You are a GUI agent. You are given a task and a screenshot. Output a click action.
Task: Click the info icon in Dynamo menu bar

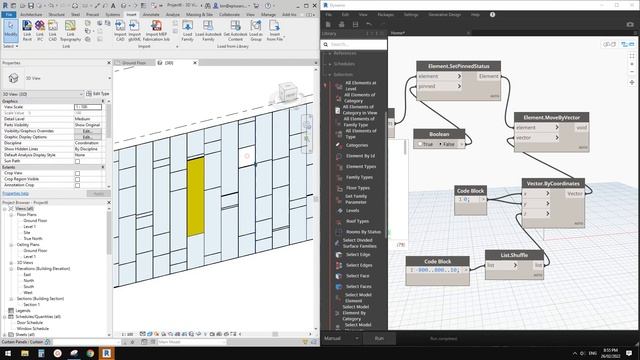coord(492,15)
